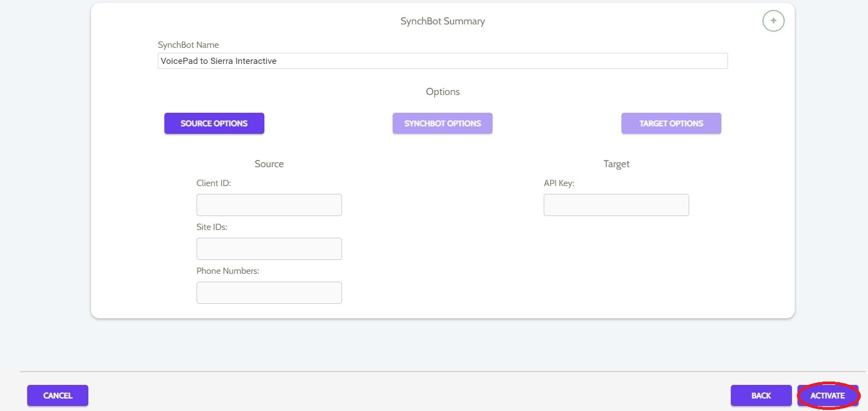
Task: Select the SynchBot Summary heading
Action: click(443, 22)
